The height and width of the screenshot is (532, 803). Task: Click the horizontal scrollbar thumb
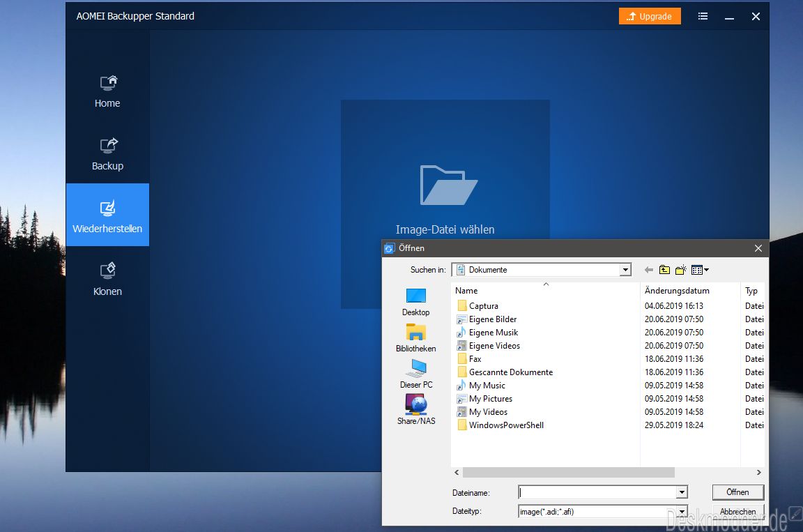point(569,472)
